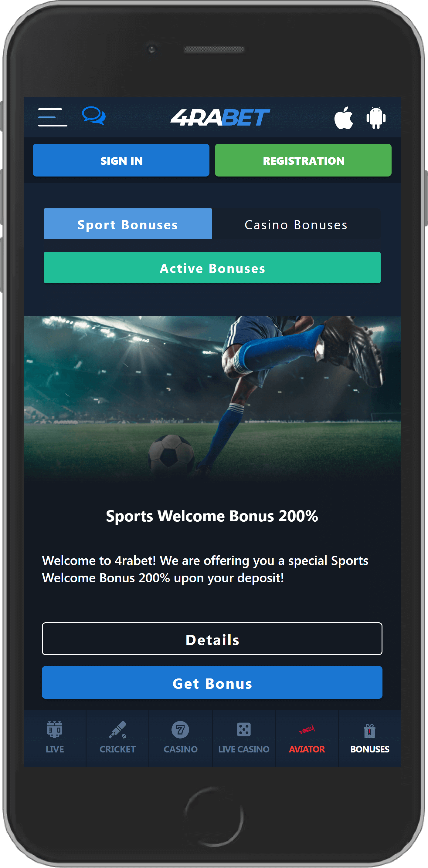Image resolution: width=428 pixels, height=868 pixels.
Task: Click the Registration button
Action: click(x=303, y=160)
